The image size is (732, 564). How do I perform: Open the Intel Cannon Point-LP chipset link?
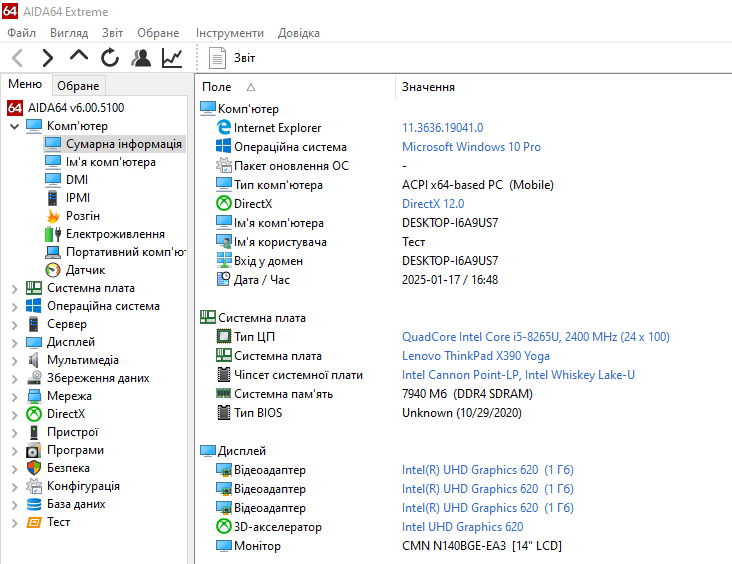click(518, 375)
